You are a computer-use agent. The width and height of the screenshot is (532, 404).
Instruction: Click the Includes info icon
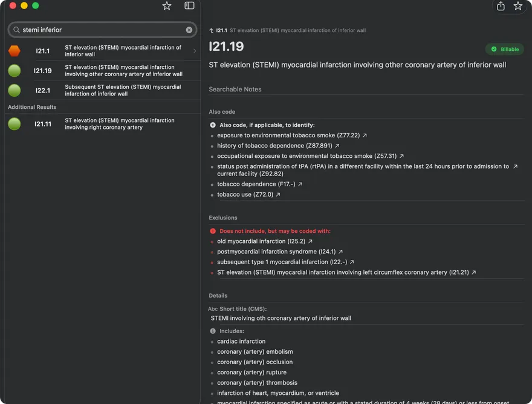(213, 331)
